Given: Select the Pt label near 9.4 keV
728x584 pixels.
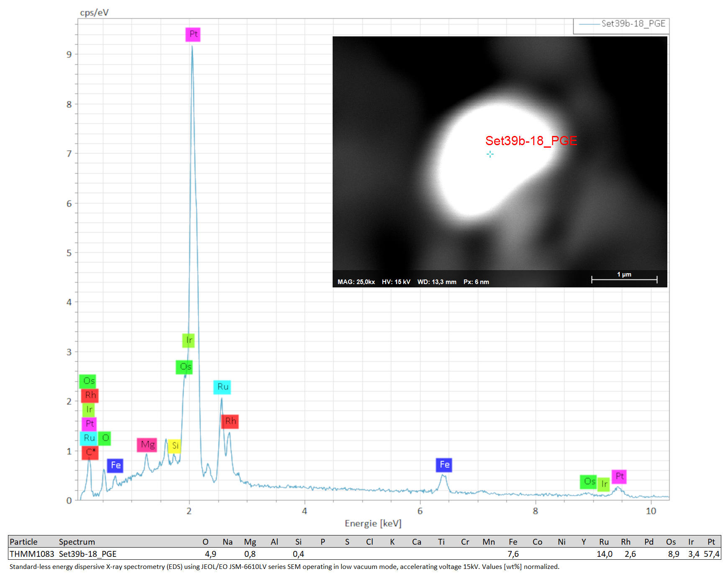Looking at the screenshot, I should (x=619, y=476).
